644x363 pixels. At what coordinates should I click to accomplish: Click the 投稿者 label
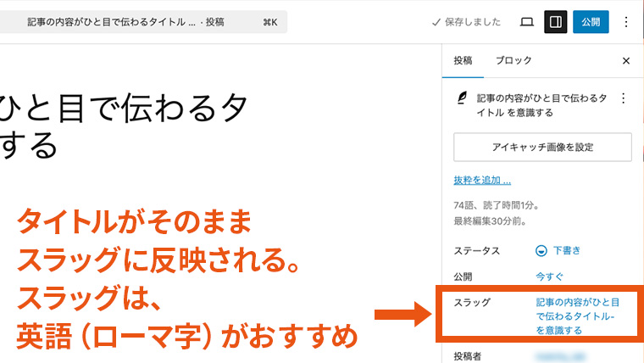click(468, 356)
